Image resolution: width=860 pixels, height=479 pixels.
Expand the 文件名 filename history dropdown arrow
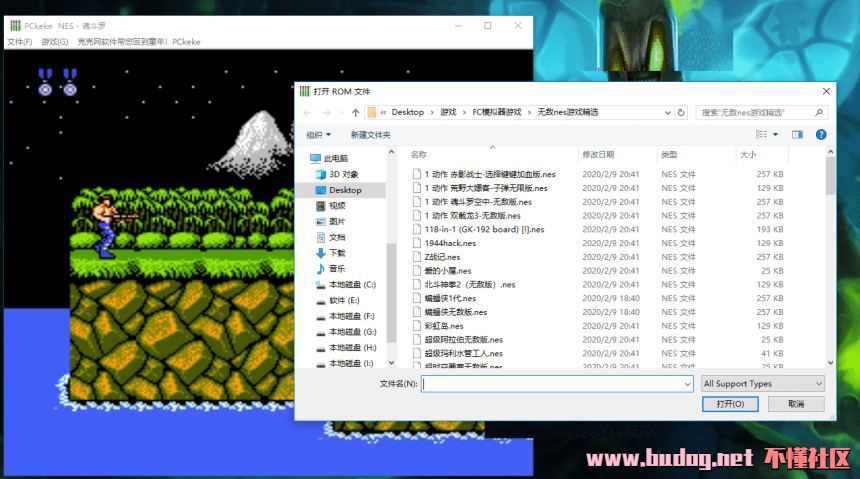686,384
